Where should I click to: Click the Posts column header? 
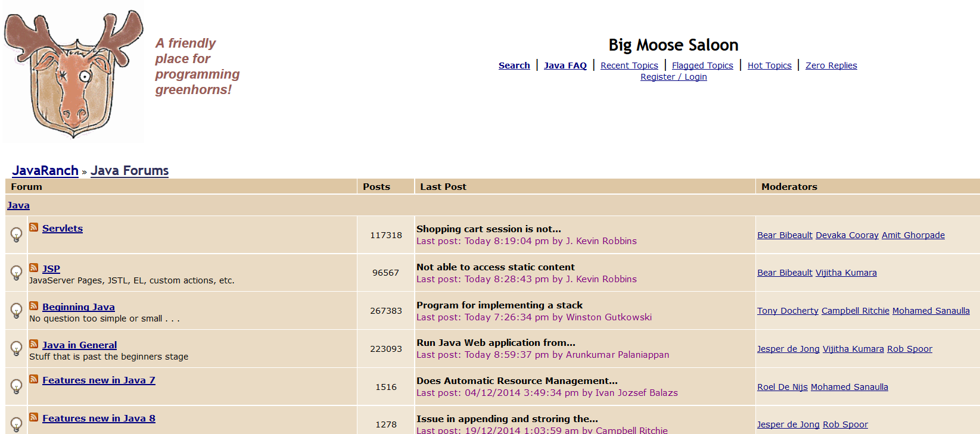click(377, 187)
